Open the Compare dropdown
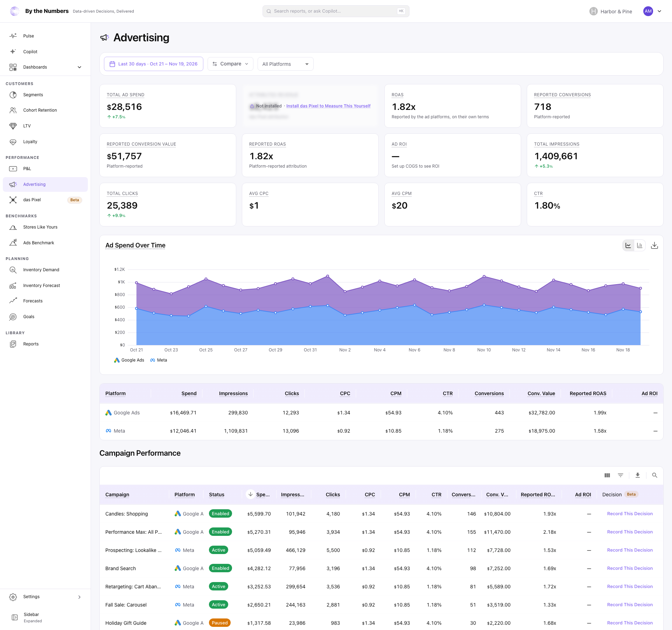The image size is (672, 630). pos(230,64)
